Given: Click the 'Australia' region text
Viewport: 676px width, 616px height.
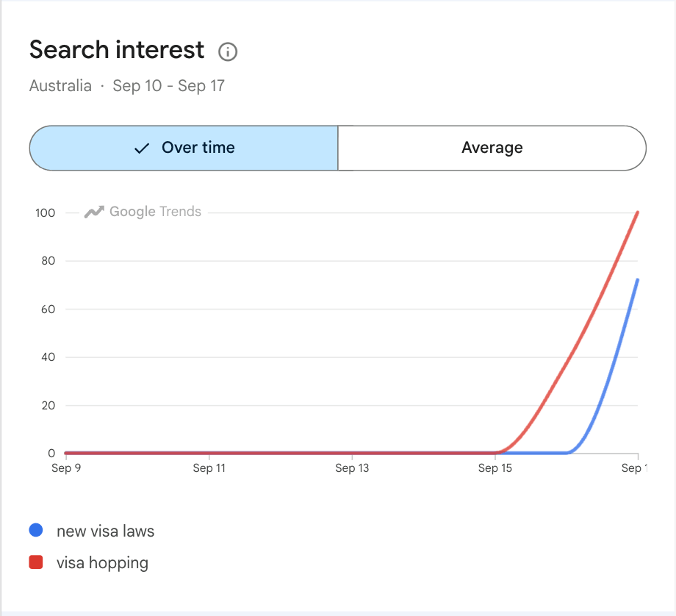Looking at the screenshot, I should click(60, 86).
